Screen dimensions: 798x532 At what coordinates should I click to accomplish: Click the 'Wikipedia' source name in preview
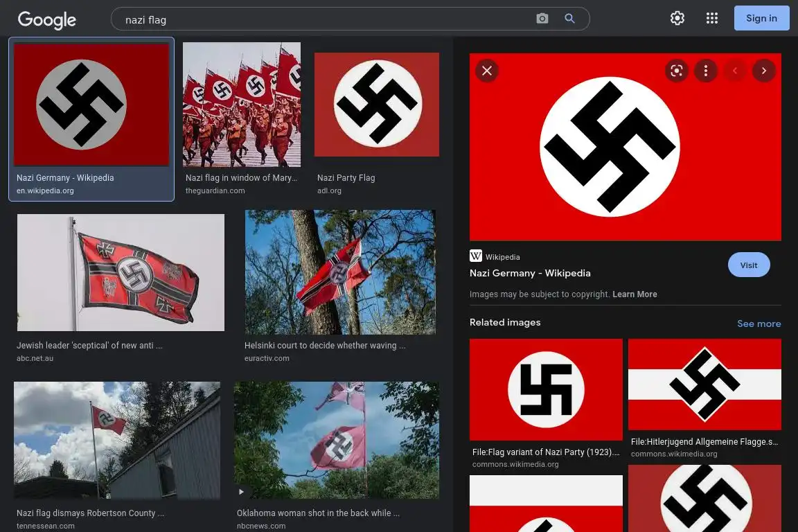tap(502, 257)
